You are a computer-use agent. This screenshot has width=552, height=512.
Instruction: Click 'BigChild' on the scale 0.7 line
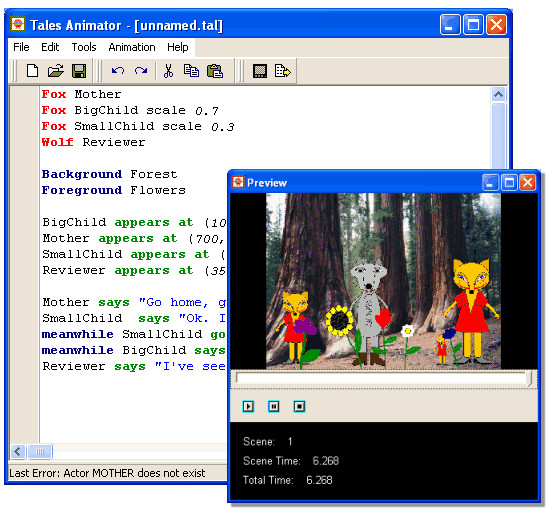click(106, 110)
